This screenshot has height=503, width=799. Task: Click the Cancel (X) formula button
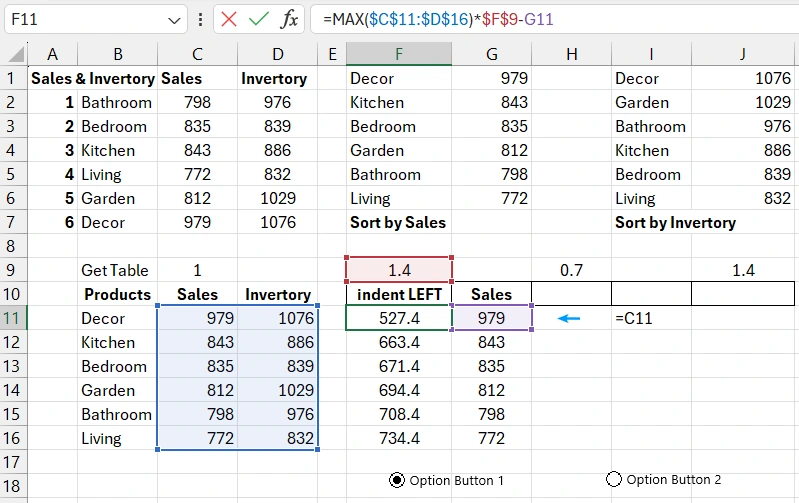point(230,19)
